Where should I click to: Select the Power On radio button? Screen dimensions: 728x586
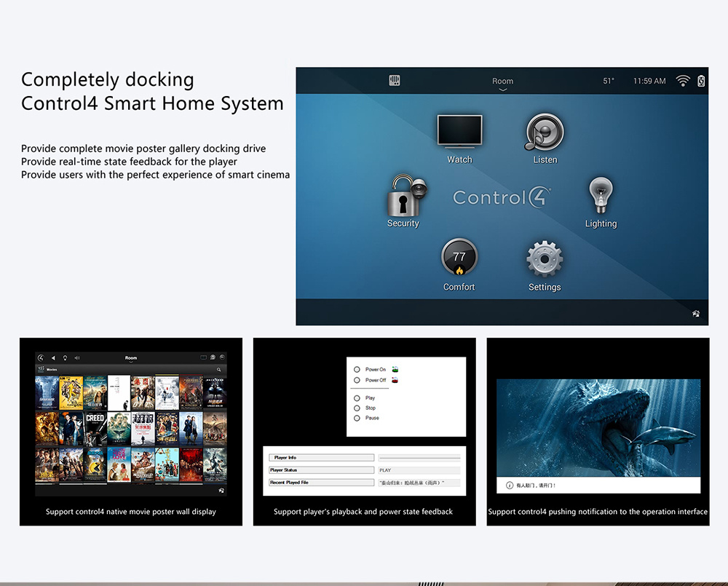tap(357, 370)
